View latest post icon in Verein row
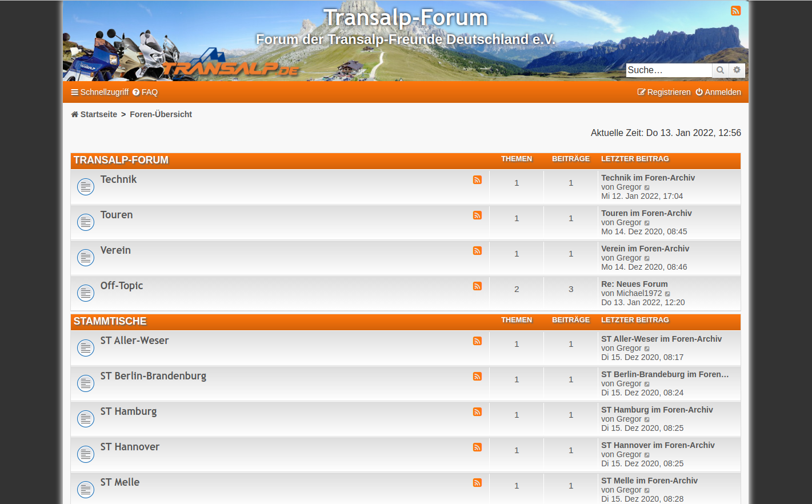Viewport: 812px width, 504px height. (647, 258)
